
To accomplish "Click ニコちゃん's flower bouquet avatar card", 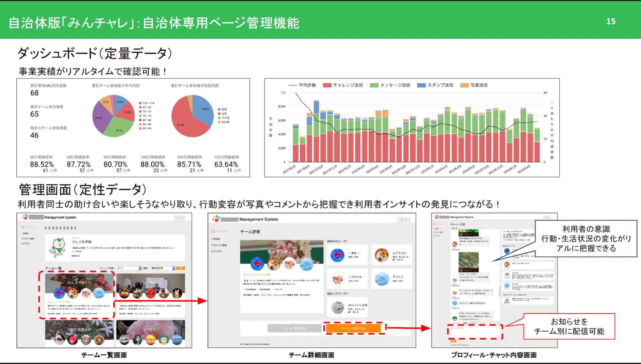I will point(337,279).
